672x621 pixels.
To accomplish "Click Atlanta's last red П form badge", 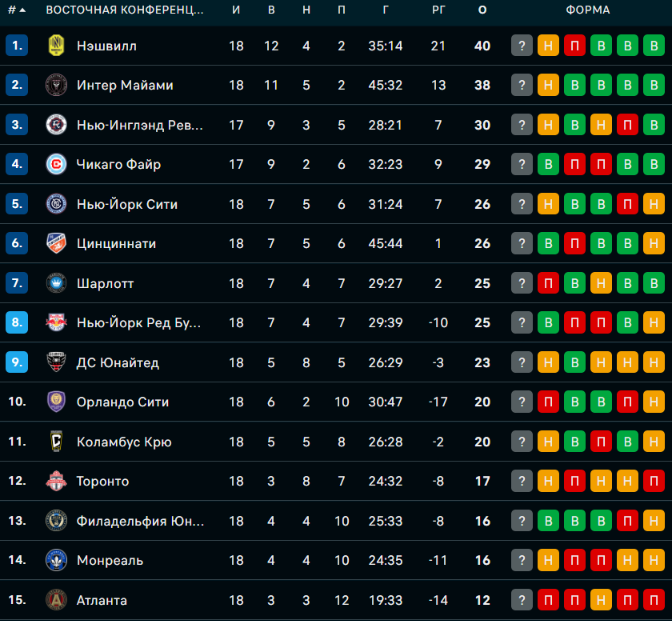I will click(x=654, y=600).
